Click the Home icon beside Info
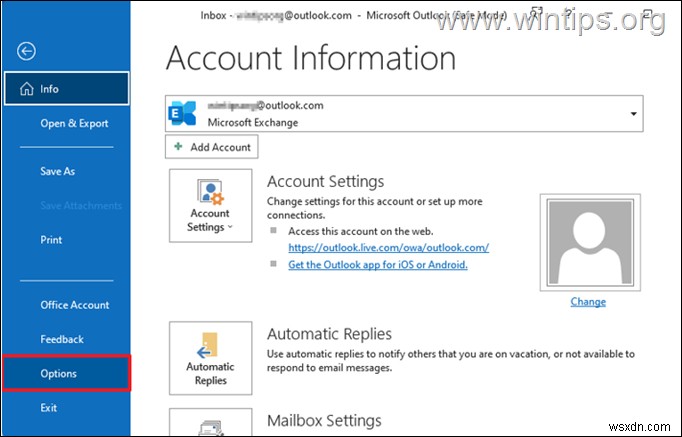Screen dimensions: 682x437 (27, 89)
